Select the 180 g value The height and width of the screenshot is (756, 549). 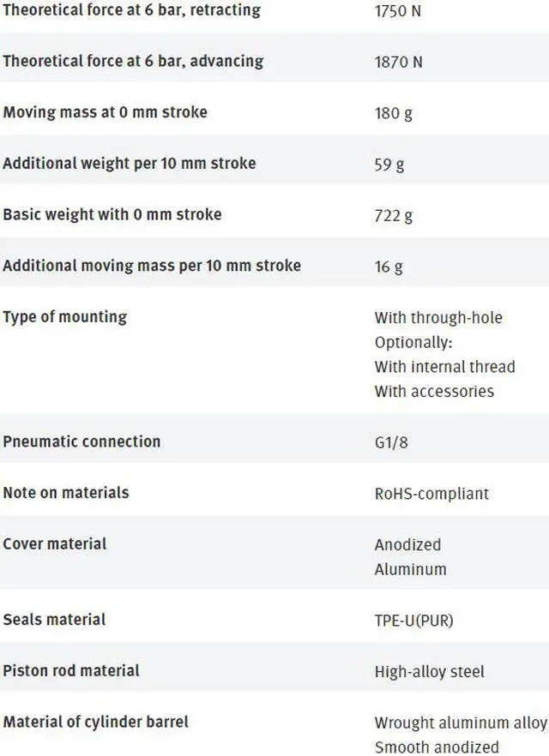pyautogui.click(x=393, y=113)
